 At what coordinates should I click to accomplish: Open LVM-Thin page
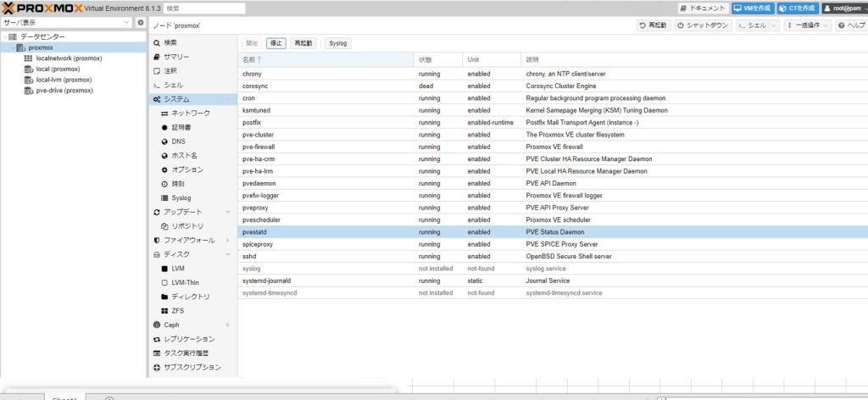click(x=192, y=283)
